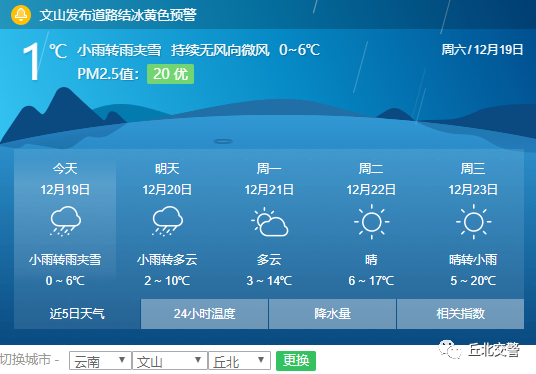Switch to the 24小时温度 tab
Image resolution: width=536 pixels, height=374 pixels.
coord(204,313)
